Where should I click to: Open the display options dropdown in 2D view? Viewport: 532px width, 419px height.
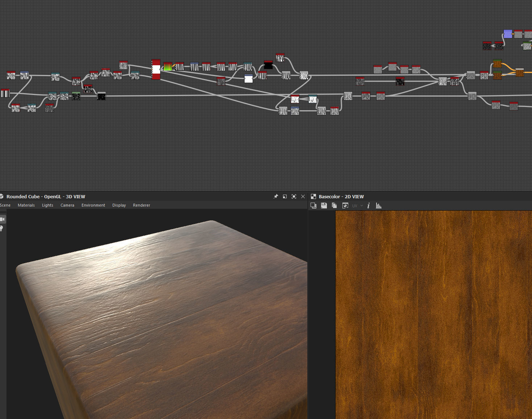pos(345,206)
